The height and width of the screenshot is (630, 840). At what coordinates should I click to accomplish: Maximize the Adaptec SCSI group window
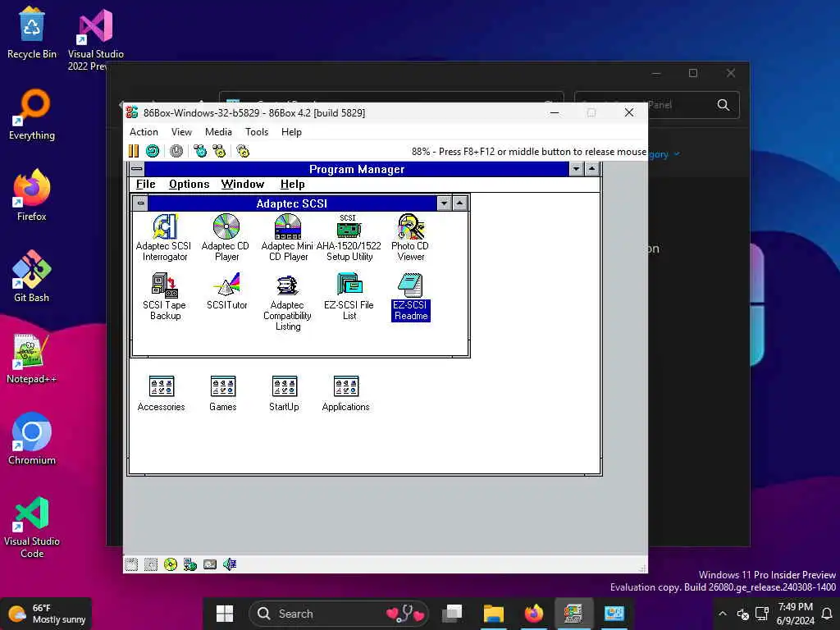pos(460,203)
